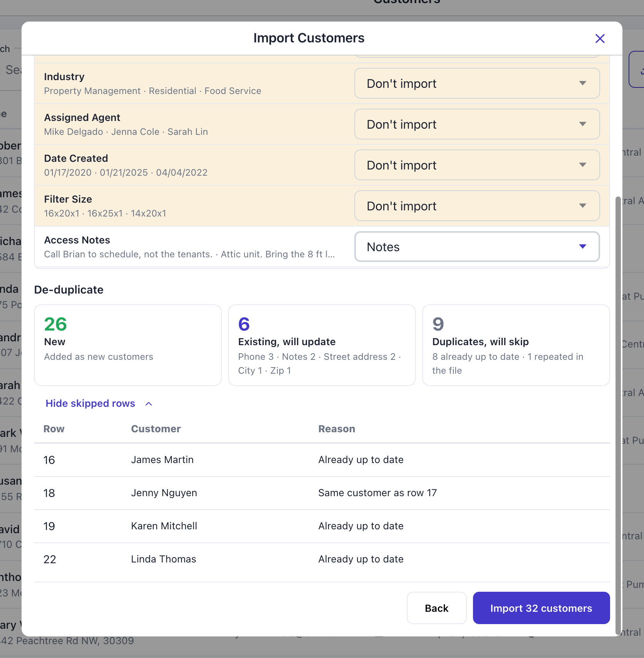Image resolution: width=644 pixels, height=658 pixels.
Task: Close the Import Customers dialog
Action: pos(600,39)
